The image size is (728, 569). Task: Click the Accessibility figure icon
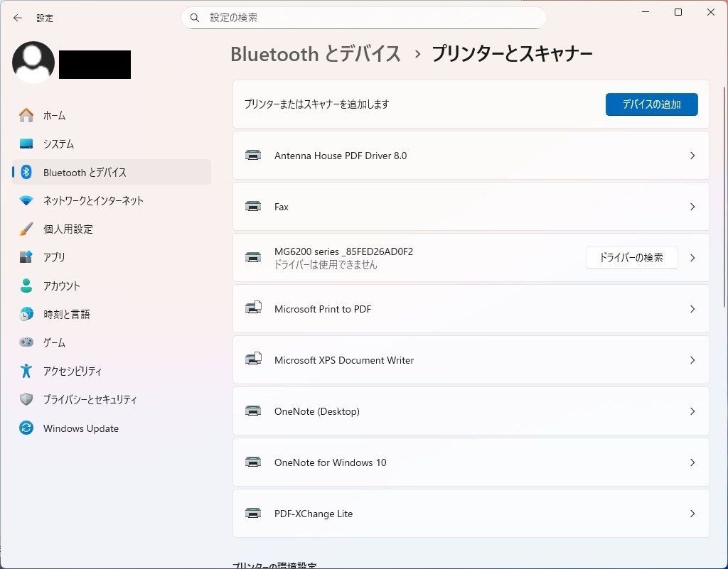(26, 371)
